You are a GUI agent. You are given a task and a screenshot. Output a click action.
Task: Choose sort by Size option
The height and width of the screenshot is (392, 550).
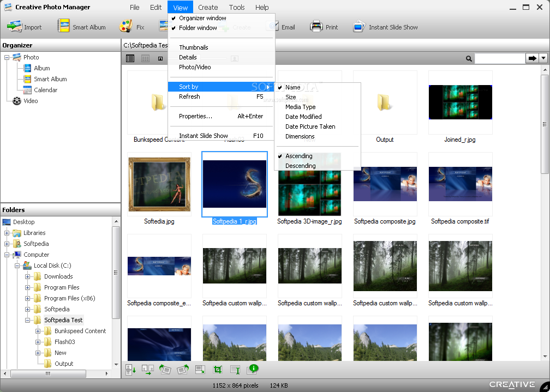[x=291, y=97]
